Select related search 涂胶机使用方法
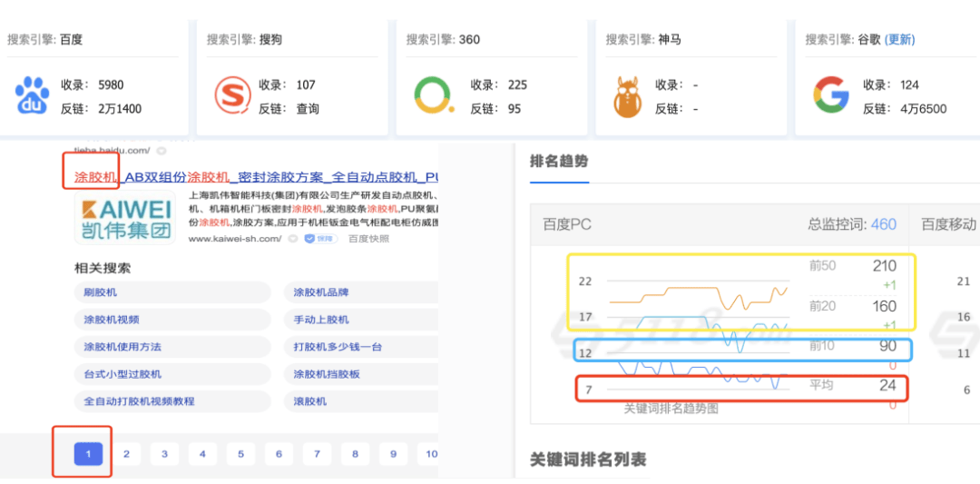Image resolution: width=980 pixels, height=484 pixels. (x=171, y=347)
